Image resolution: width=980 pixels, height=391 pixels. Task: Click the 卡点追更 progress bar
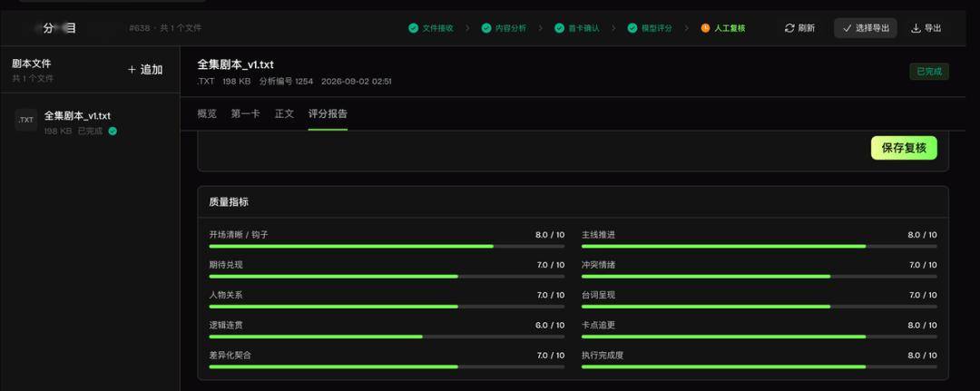pos(759,337)
